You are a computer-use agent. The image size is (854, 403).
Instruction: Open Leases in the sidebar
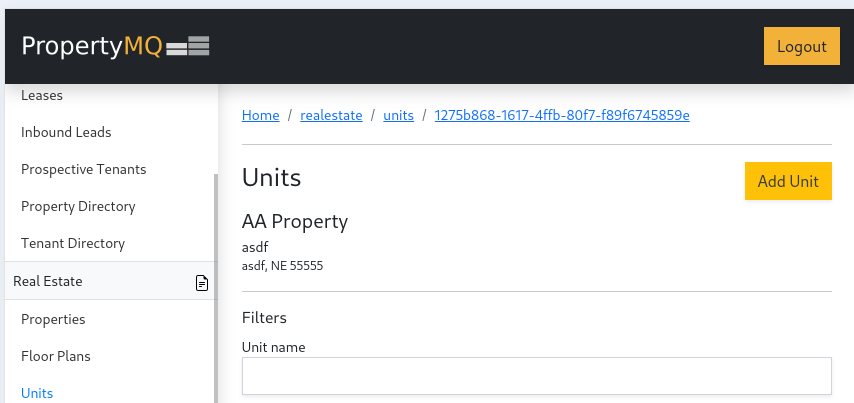[42, 95]
